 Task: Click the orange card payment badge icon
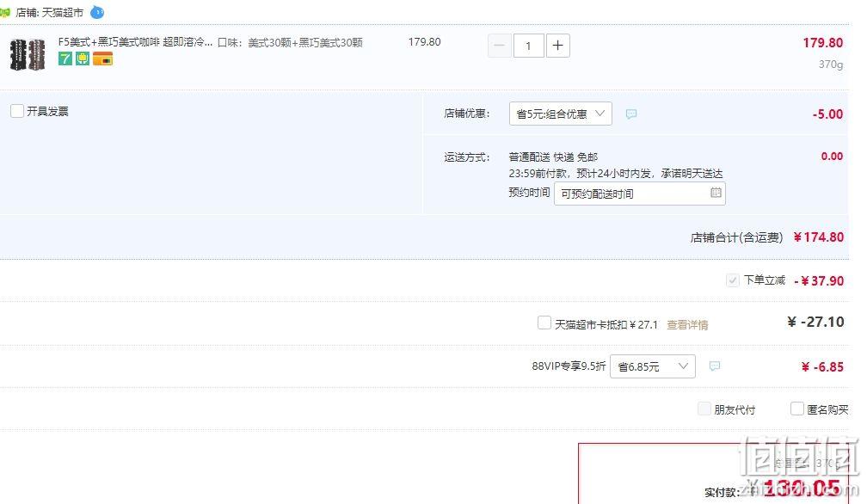point(103,58)
